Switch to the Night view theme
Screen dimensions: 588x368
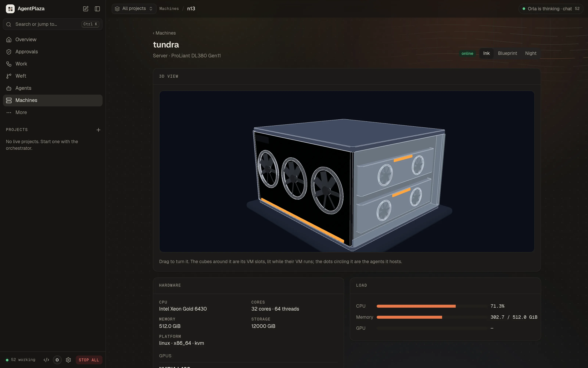pos(531,53)
